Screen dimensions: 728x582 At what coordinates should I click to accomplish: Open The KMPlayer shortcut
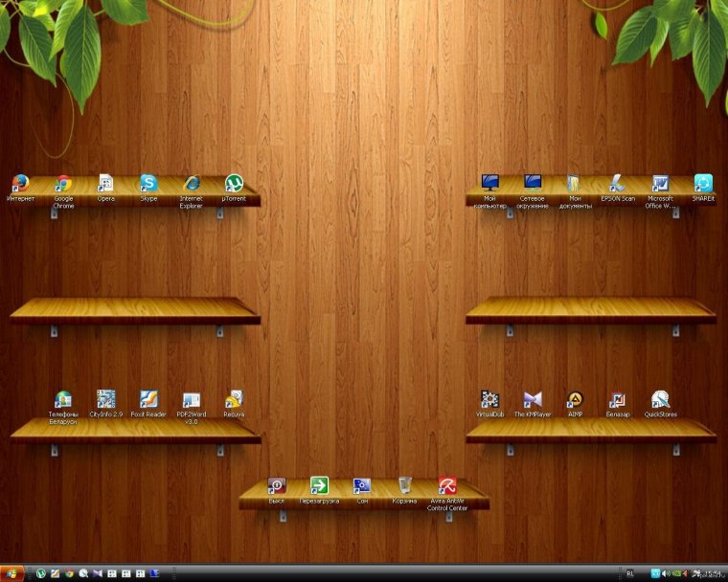coord(533,399)
